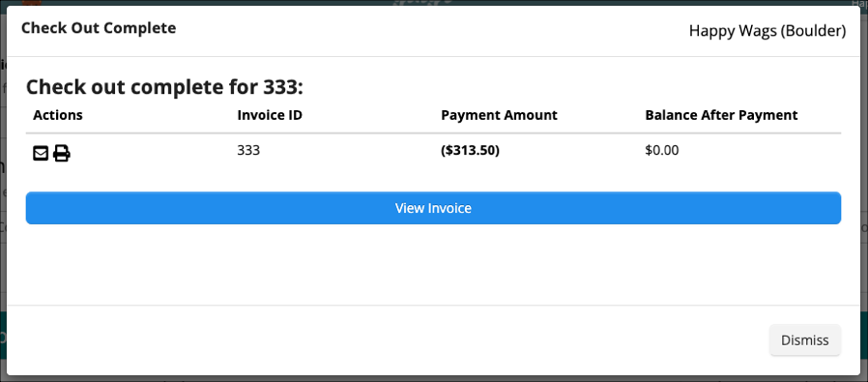The image size is (868, 382).
Task: Click the dimmed backdrop below the dialog
Action: 434,379
